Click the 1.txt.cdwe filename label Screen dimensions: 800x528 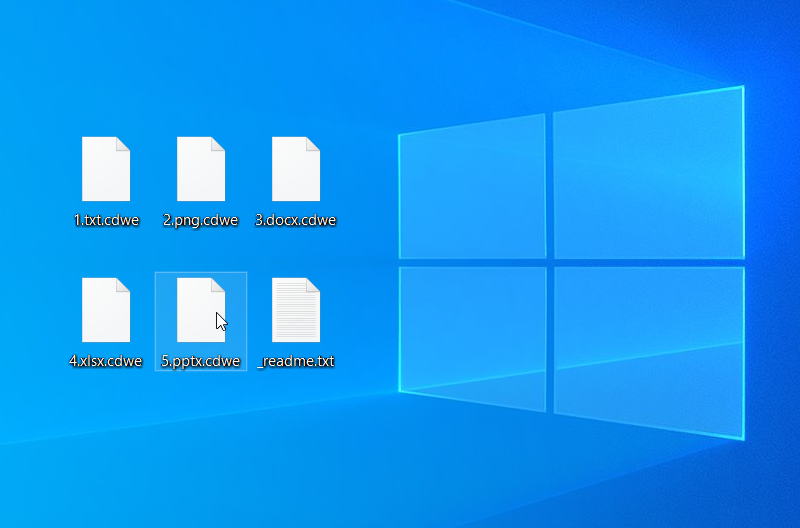point(106,220)
